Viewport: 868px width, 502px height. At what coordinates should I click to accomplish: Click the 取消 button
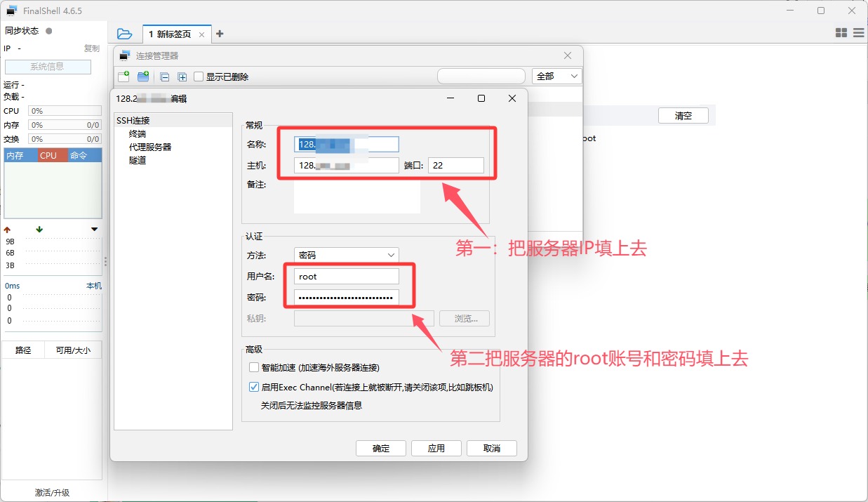pos(492,449)
